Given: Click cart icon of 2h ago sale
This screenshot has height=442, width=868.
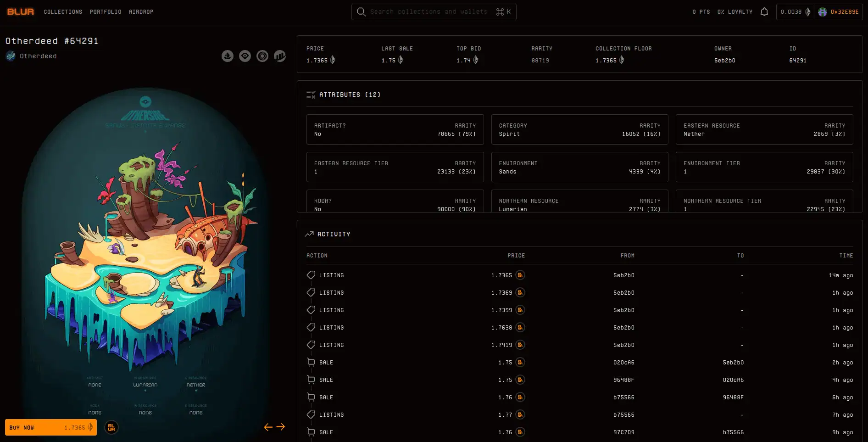Looking at the screenshot, I should click(311, 362).
